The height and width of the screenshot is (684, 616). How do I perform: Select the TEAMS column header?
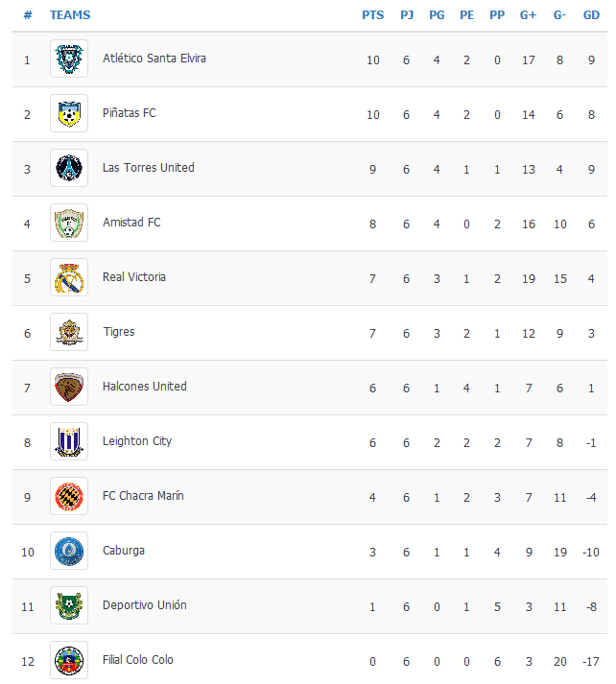(70, 15)
